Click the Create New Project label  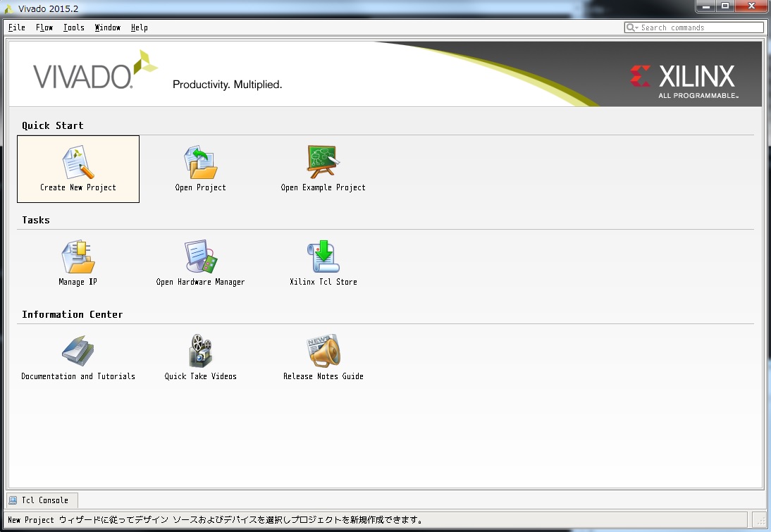coord(78,187)
